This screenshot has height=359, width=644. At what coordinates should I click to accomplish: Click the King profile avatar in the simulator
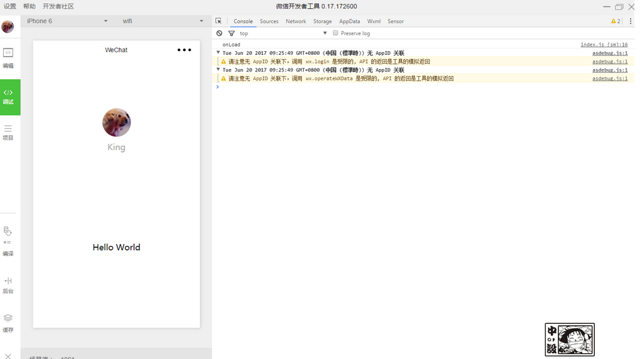[117, 123]
